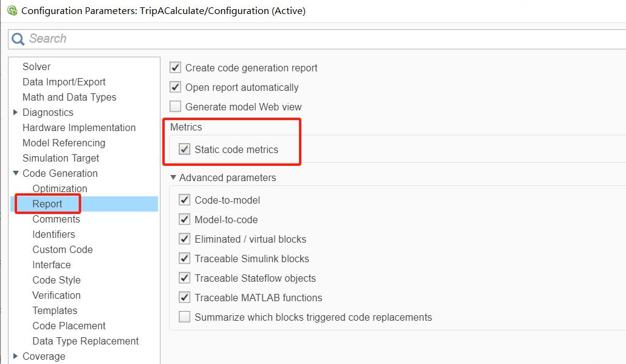
Task: Toggle Eliminated / virtual blocks checkbox
Action: coord(184,238)
